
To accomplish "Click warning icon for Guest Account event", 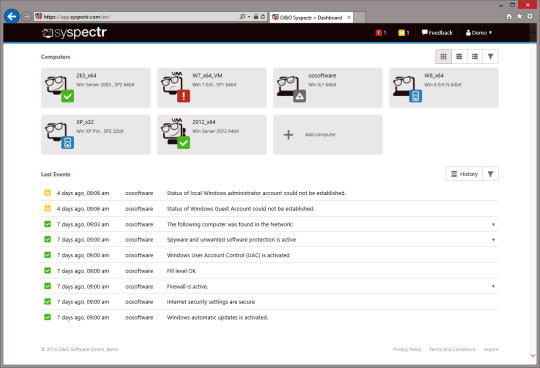I will coord(48,208).
